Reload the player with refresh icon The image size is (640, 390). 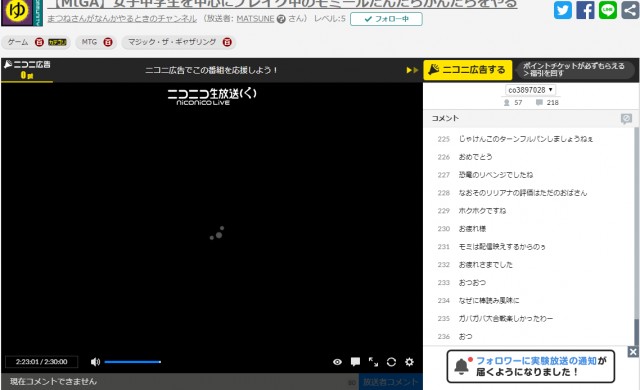391,362
